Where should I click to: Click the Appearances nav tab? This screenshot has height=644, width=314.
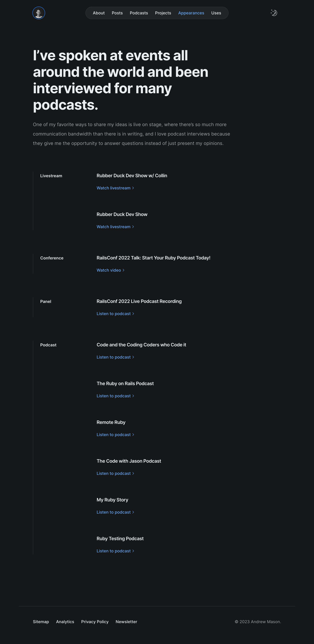[x=191, y=13]
